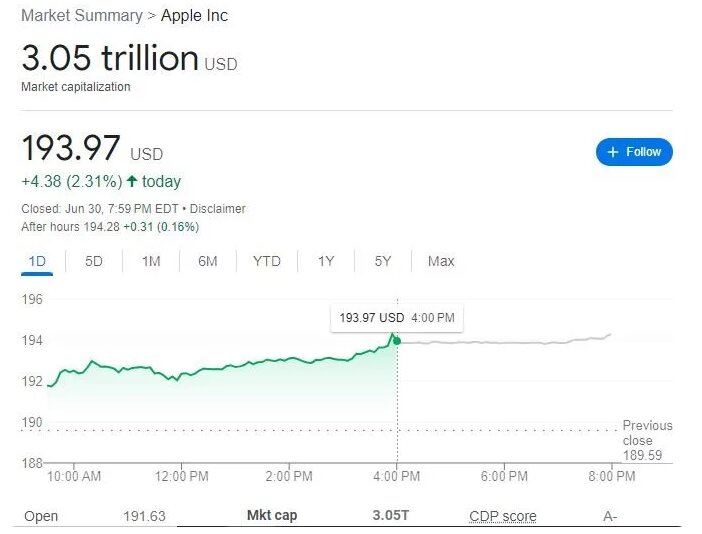Screen dimensions: 702x534
Task: Click the green up arrow beside today
Action: [x=131, y=182]
